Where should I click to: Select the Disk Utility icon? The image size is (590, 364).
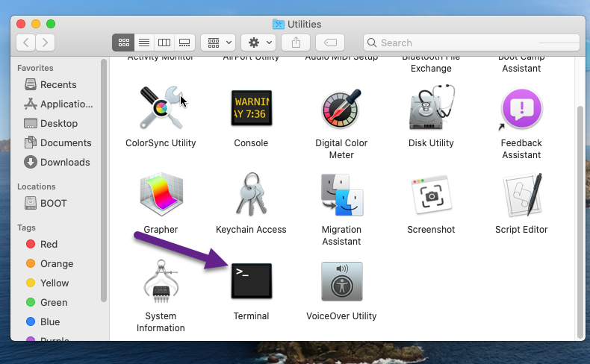[432, 107]
